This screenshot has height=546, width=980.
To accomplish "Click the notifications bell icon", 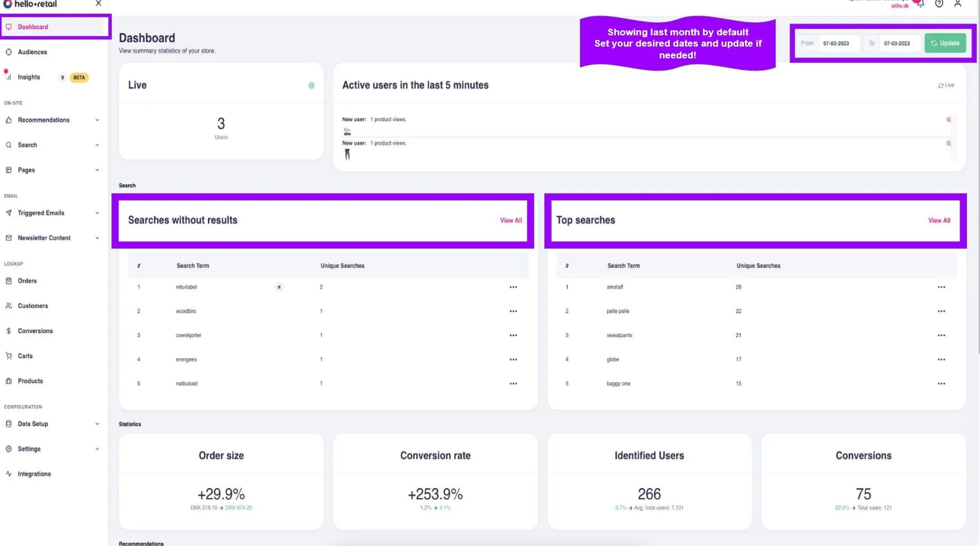I will click(x=920, y=4).
